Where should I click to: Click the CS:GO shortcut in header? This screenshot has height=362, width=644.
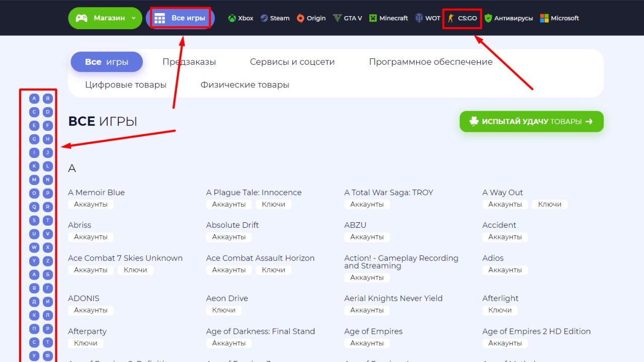tap(462, 18)
